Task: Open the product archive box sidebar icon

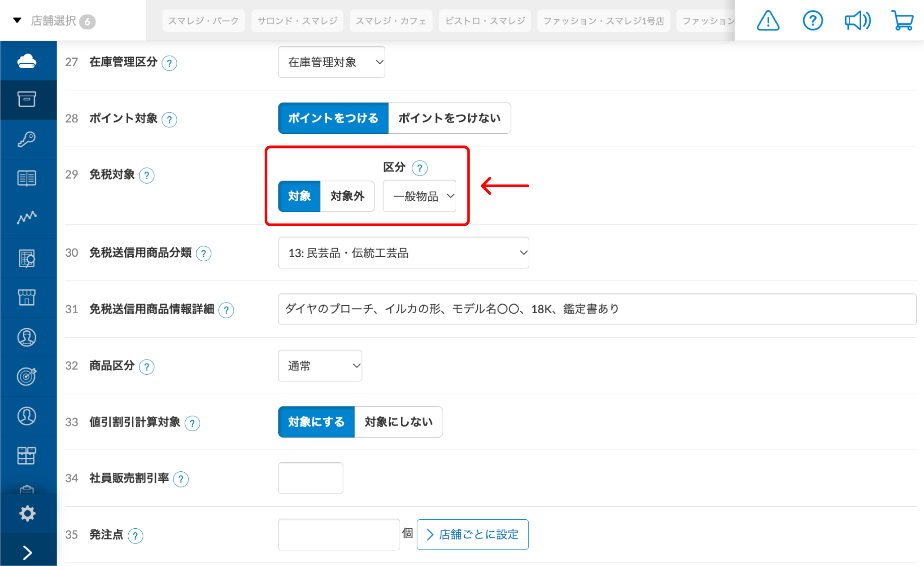Action: (27, 99)
